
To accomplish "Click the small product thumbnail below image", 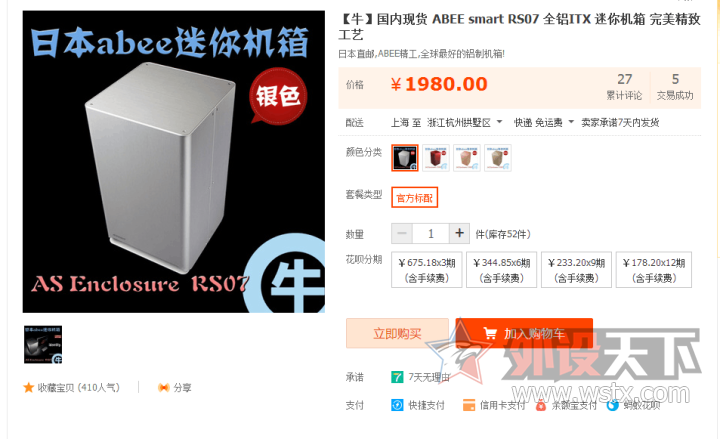I will (43, 345).
